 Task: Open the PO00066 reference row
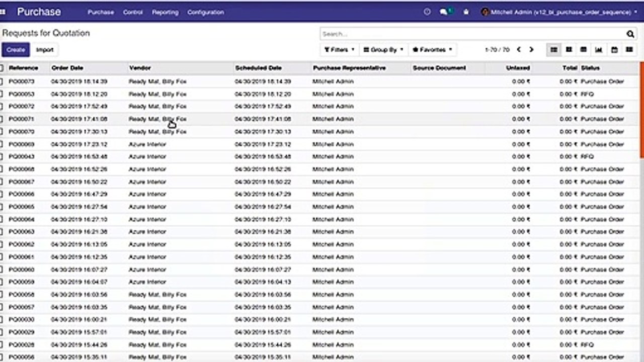21,194
